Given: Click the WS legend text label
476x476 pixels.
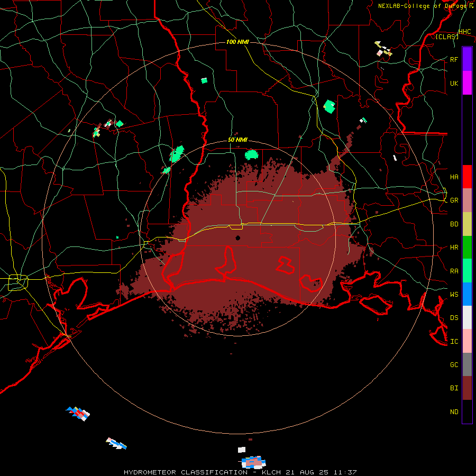Looking at the screenshot, I should click(454, 294).
